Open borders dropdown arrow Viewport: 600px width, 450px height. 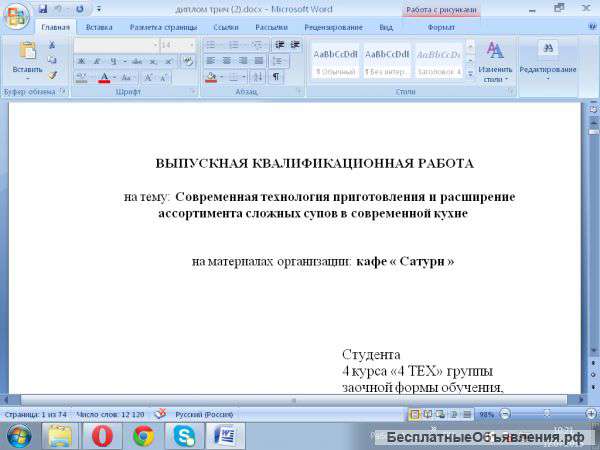click(x=243, y=78)
